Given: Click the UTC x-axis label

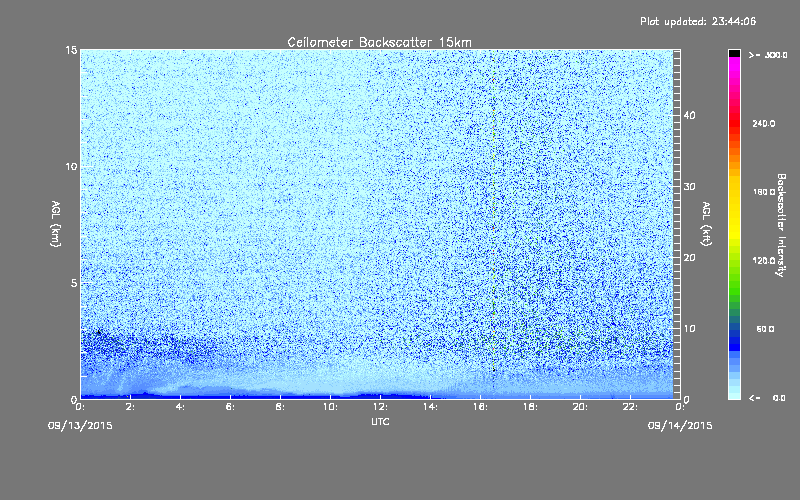Looking at the screenshot, I should (x=380, y=421).
